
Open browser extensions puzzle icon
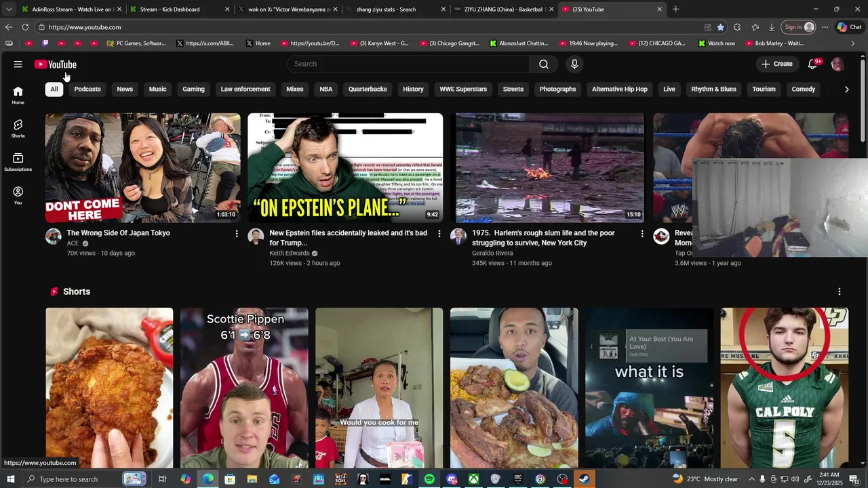click(737, 27)
